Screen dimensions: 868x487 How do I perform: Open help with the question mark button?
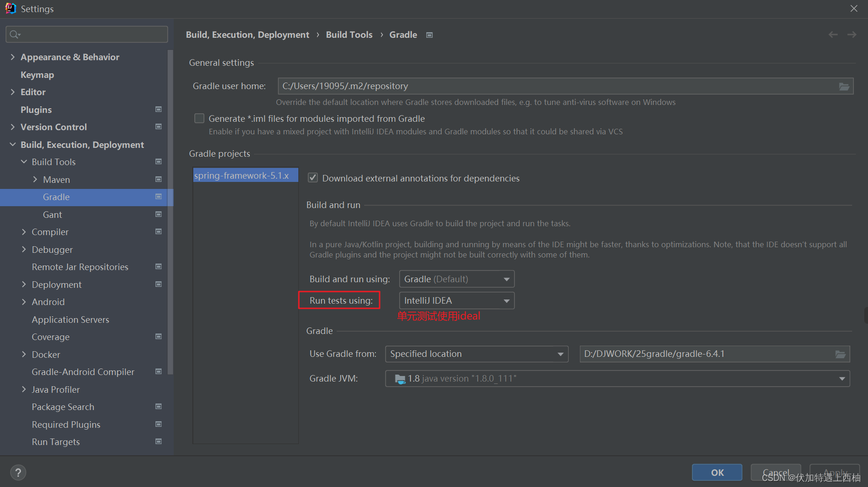tap(18, 473)
